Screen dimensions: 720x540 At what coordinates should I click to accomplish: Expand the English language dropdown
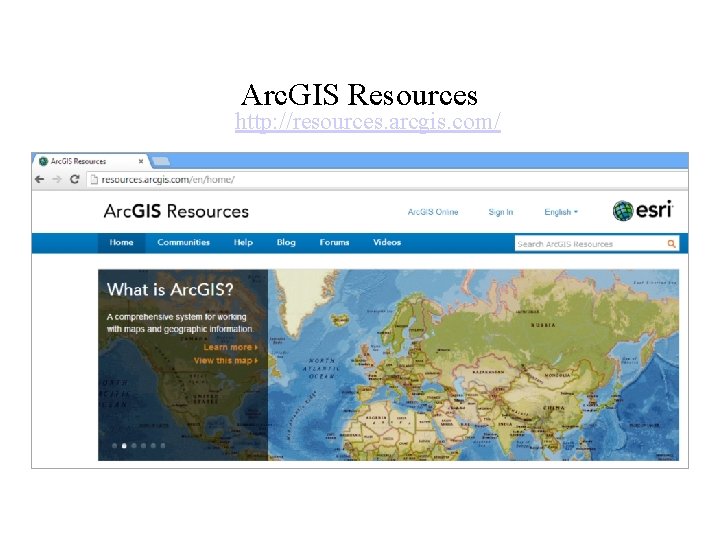561,212
